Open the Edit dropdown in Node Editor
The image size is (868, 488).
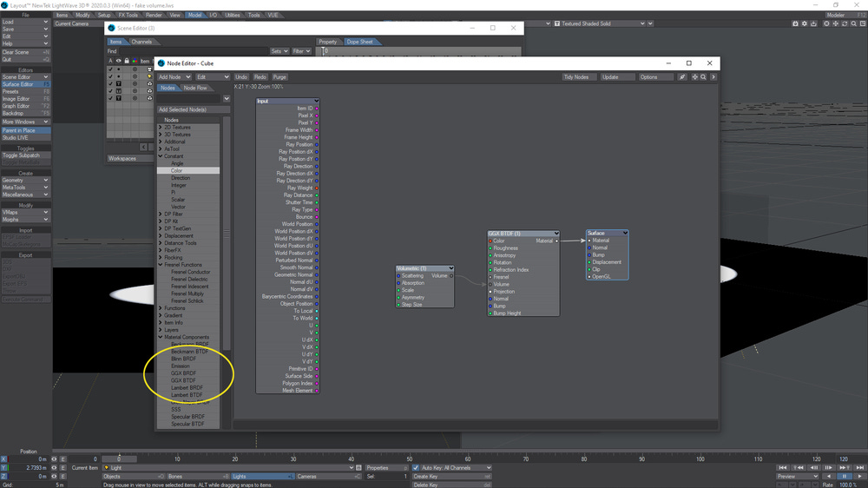[212, 77]
